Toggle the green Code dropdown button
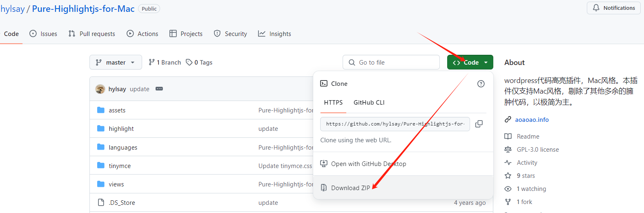The width and height of the screenshot is (644, 213). coord(470,62)
